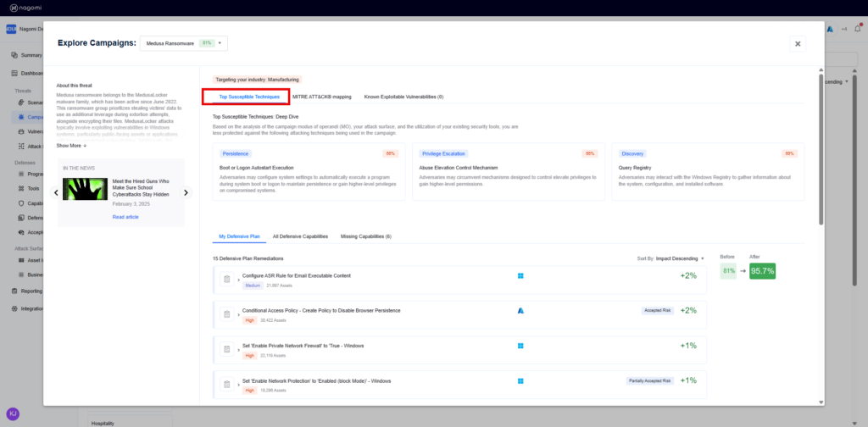Click Summary icon in background sidebar
Image resolution: width=868 pixels, height=427 pixels.
tap(14, 55)
